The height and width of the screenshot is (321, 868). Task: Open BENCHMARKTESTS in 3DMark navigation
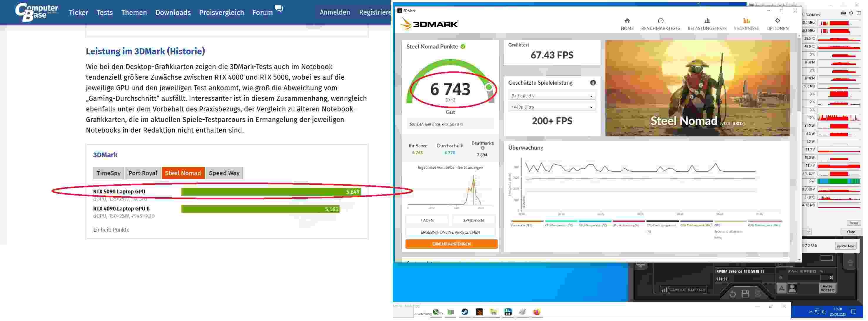click(x=660, y=24)
